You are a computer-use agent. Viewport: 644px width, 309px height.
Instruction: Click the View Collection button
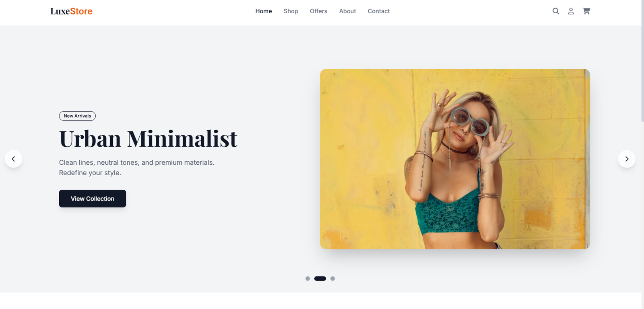[x=93, y=199]
